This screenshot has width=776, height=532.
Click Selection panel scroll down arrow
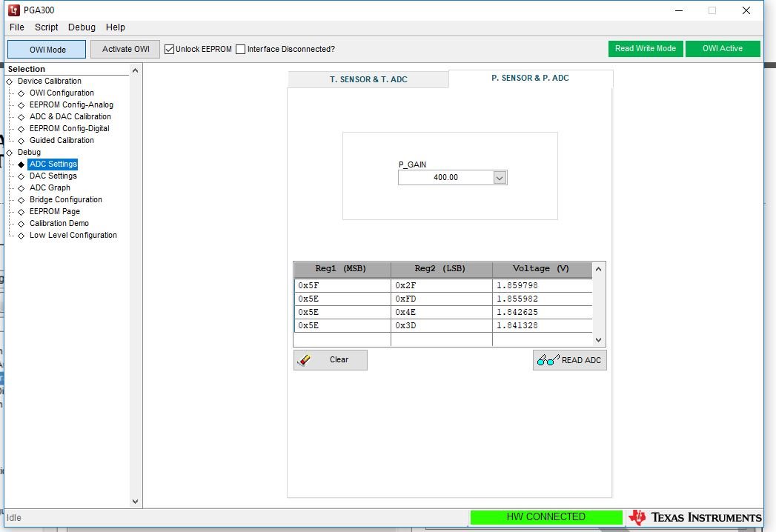[x=135, y=502]
